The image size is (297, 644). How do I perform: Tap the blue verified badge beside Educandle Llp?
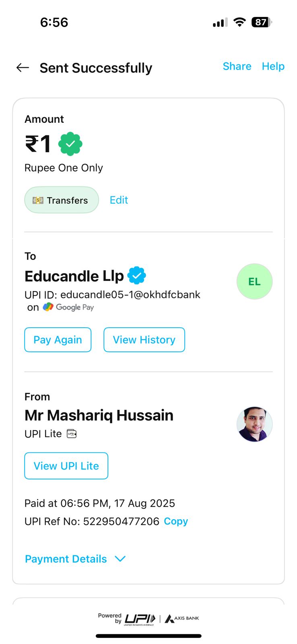[x=137, y=276]
